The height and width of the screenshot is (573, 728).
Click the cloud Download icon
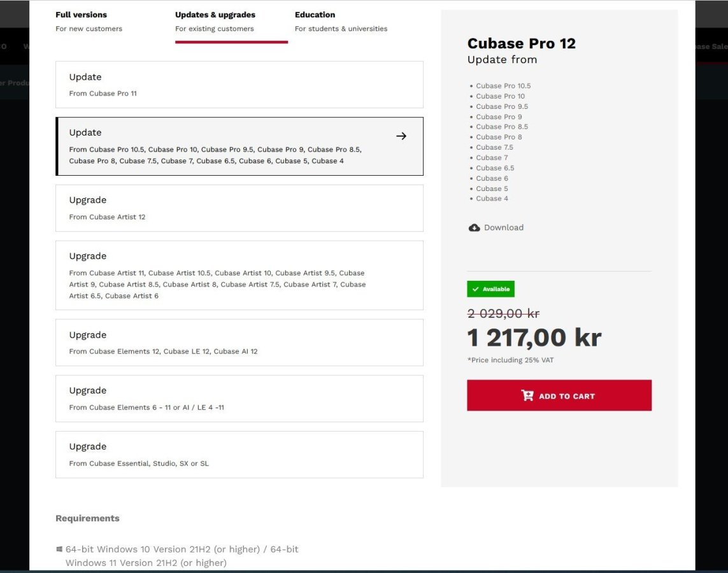click(474, 227)
